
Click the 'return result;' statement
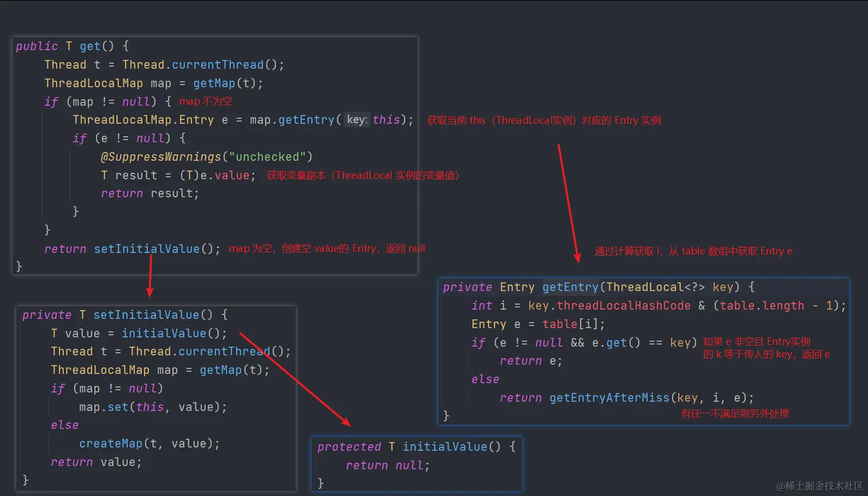point(150,193)
